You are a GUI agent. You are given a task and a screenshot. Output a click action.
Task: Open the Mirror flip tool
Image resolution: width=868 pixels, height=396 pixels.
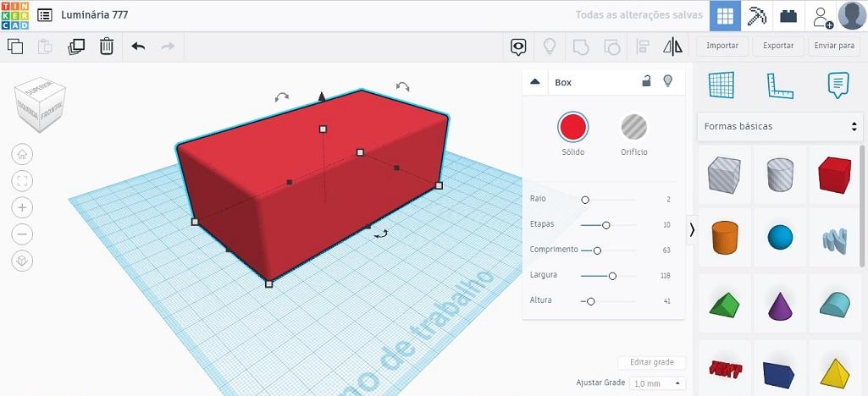[672, 47]
